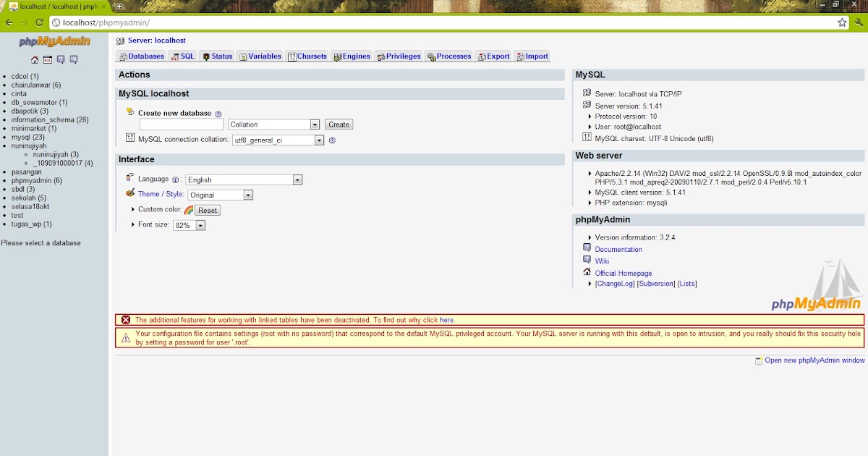
Task: Click help icon next to Create new database
Action: click(x=218, y=114)
